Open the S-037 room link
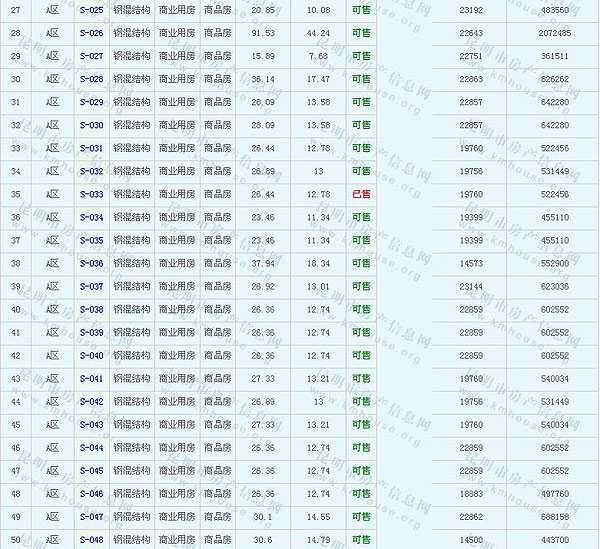Viewport: 600px width, 549px height. point(91,286)
